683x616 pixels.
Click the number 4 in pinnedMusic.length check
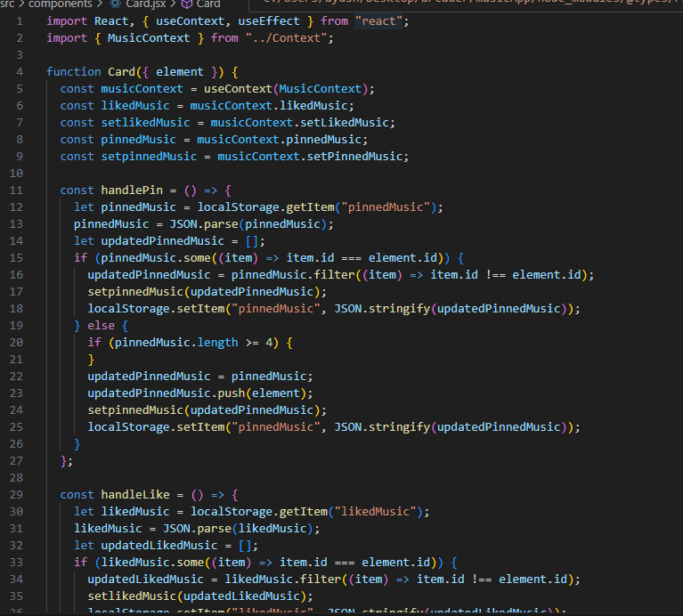point(269,342)
